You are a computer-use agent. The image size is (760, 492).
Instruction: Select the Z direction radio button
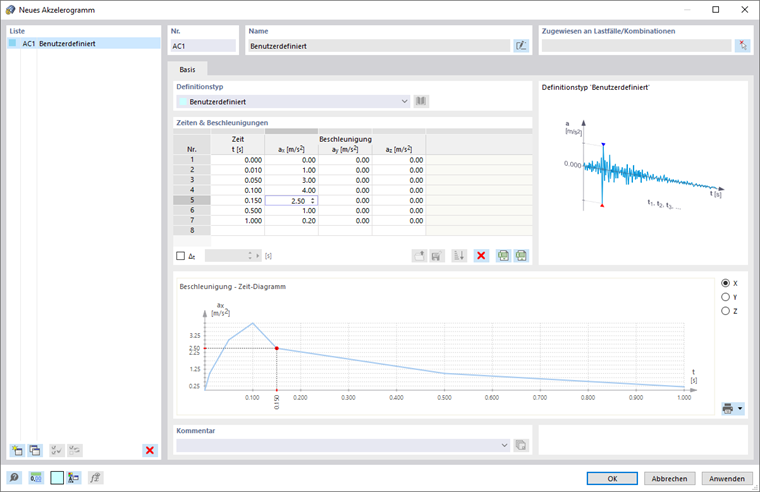tap(725, 311)
